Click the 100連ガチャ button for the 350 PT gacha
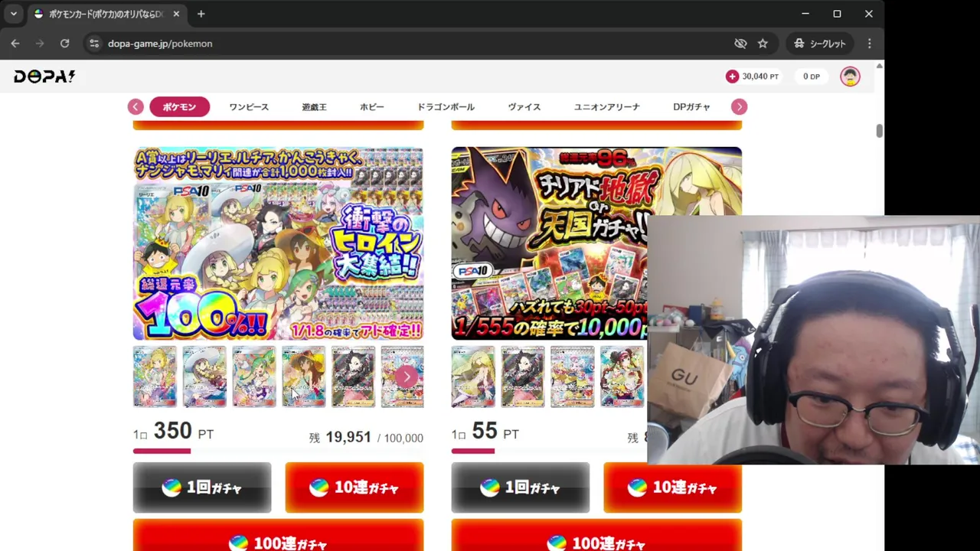 tap(278, 536)
